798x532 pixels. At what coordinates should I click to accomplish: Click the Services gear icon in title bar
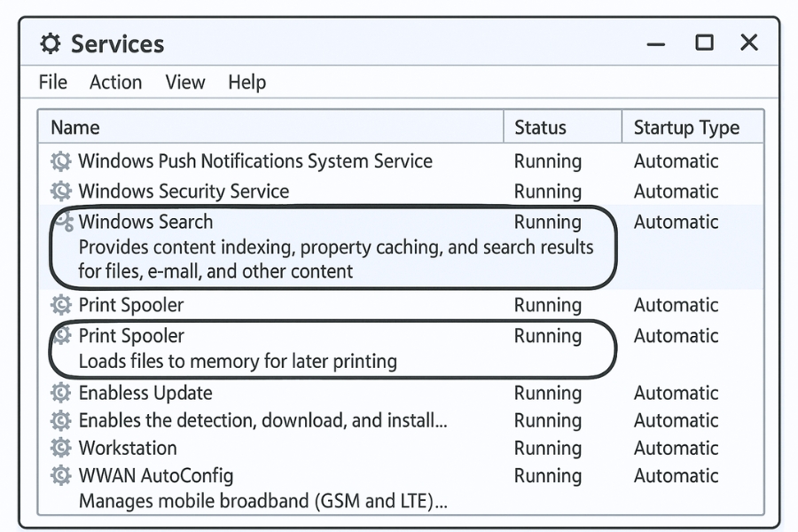tap(51, 43)
